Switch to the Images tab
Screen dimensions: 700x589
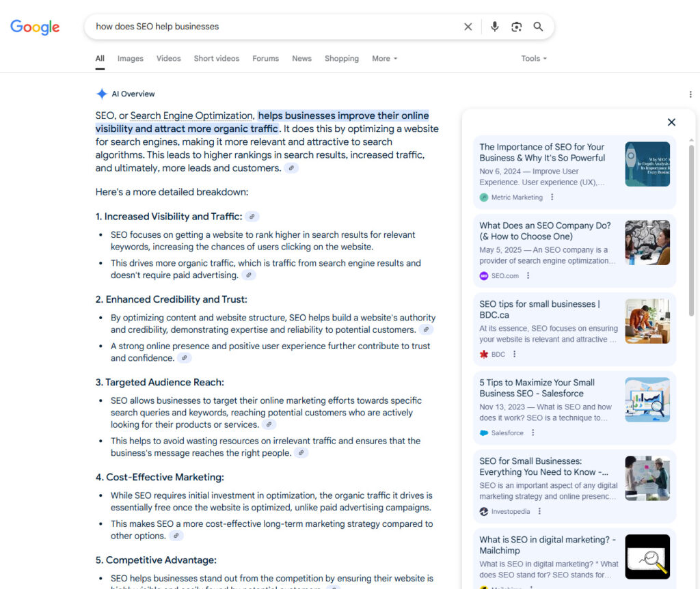coord(131,59)
